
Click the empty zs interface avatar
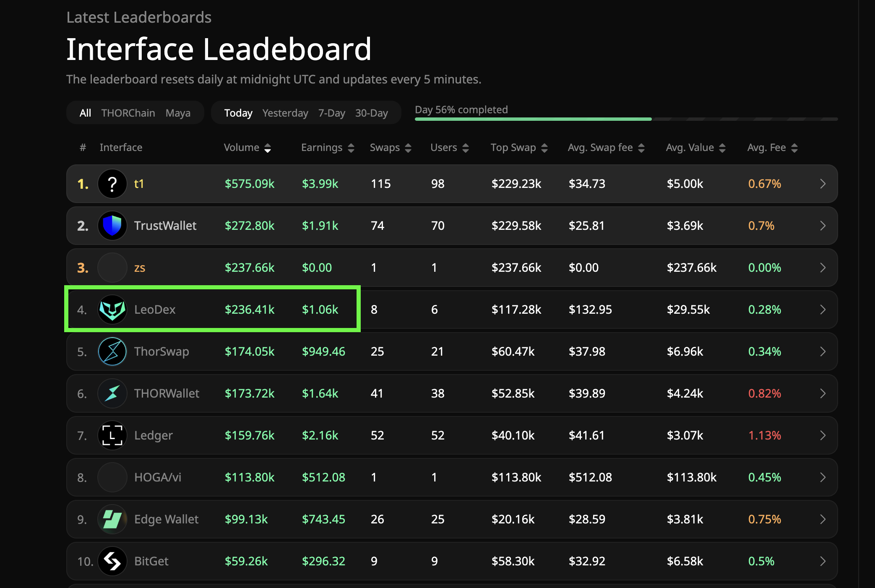[x=112, y=268]
